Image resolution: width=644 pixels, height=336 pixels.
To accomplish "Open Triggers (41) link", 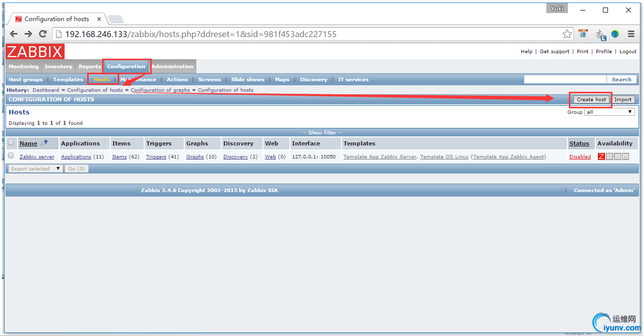I will (x=156, y=157).
